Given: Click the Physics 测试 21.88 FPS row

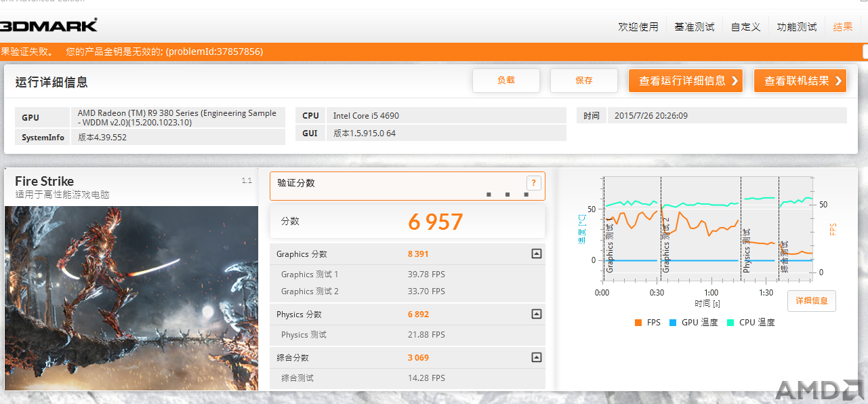Looking at the screenshot, I should (x=407, y=335).
